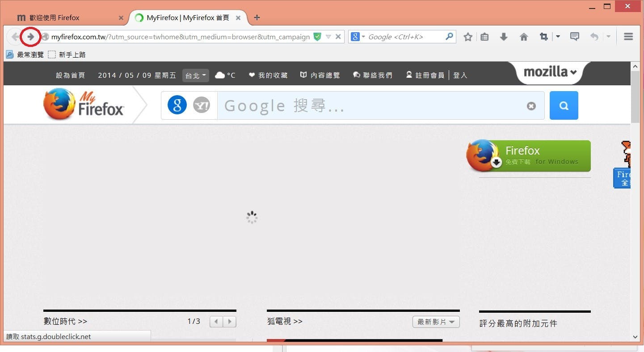Click 設為首頁 link
The image size is (644, 352).
(70, 75)
